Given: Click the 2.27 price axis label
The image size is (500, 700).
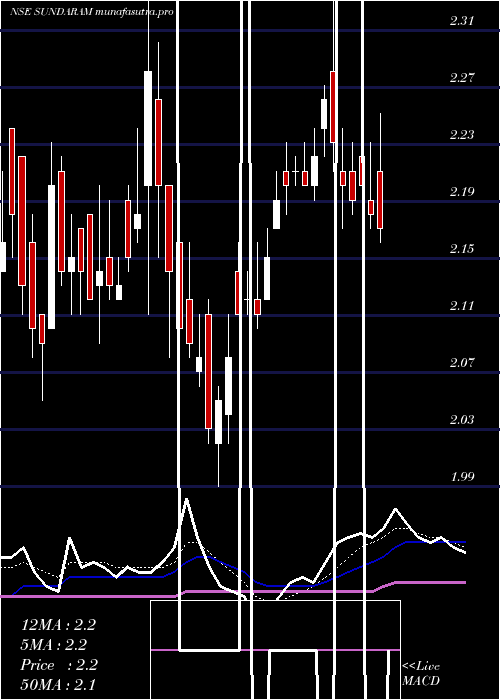Looking at the screenshot, I should (x=462, y=78).
